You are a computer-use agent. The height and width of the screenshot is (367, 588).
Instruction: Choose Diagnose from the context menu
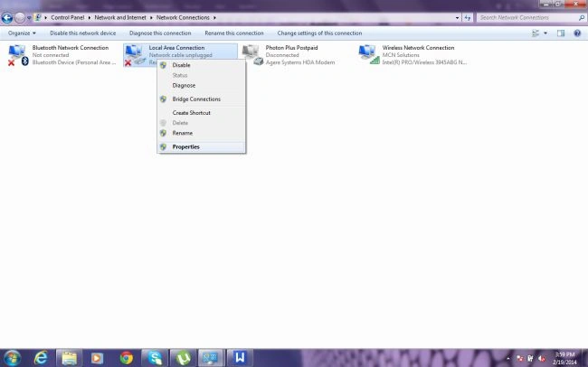click(x=202, y=86)
